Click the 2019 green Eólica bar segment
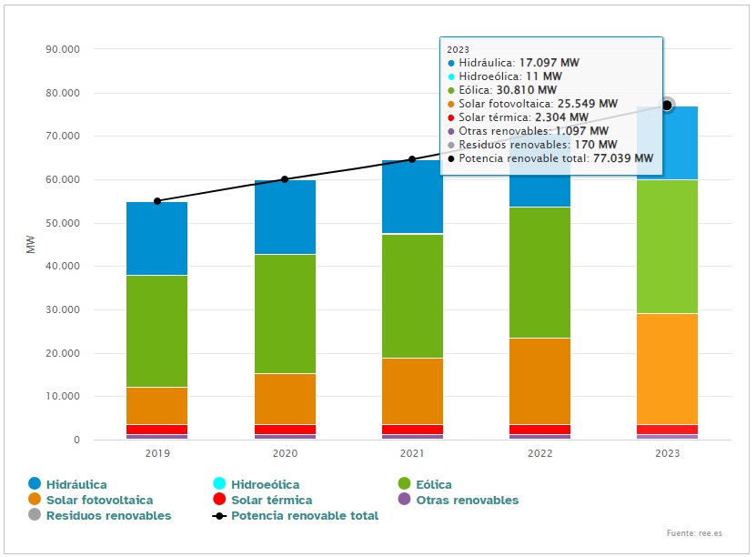The height and width of the screenshot is (557, 756). click(157, 331)
